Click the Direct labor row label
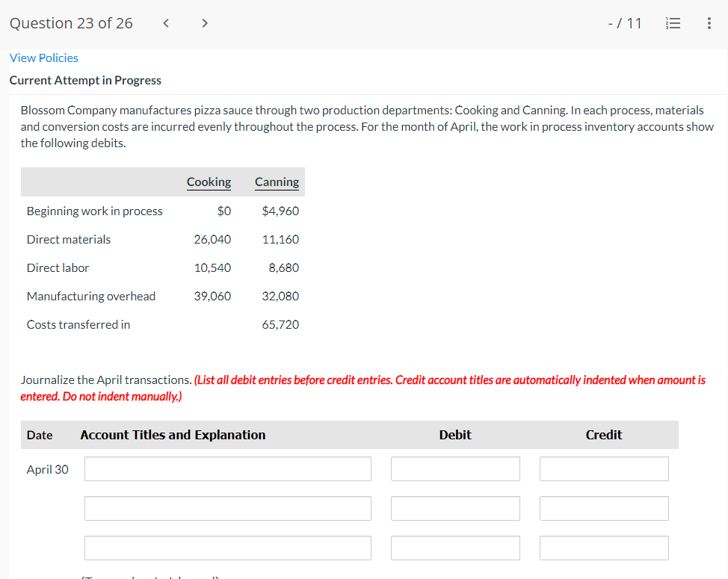This screenshot has width=728, height=579. point(58,267)
